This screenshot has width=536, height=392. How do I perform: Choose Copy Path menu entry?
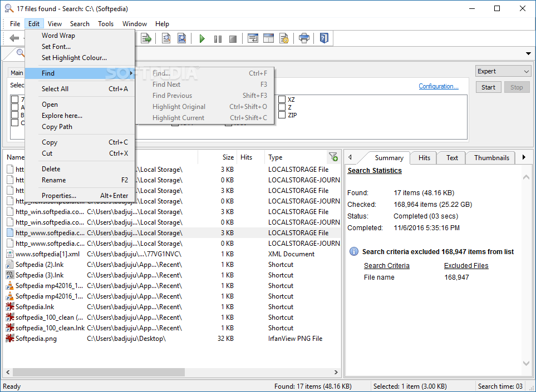click(80, 127)
